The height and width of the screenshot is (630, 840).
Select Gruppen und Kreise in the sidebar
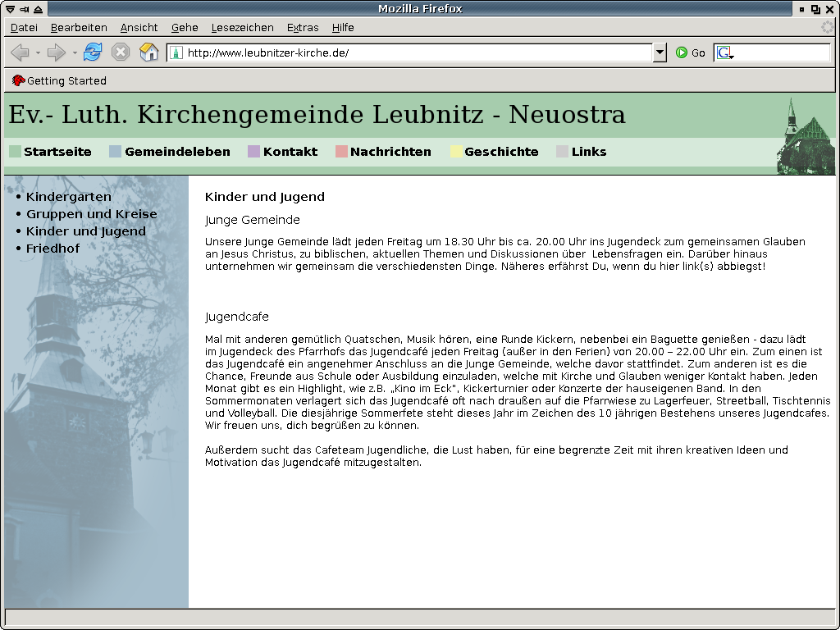click(92, 214)
